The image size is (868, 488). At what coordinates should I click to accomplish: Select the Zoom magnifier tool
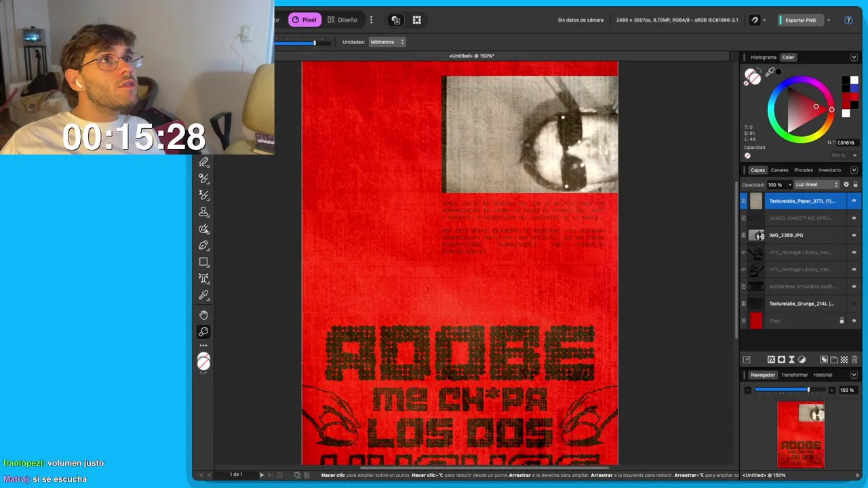click(x=203, y=331)
